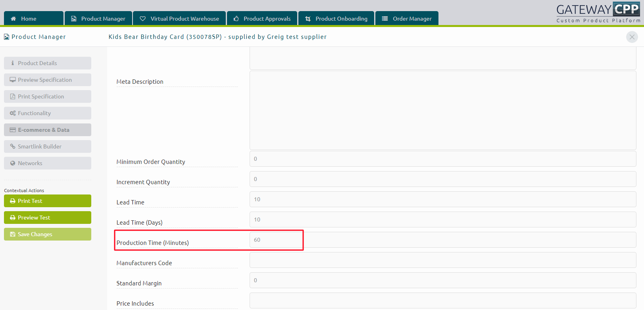
Task: Go to the Product Approvals tab
Action: (262, 18)
